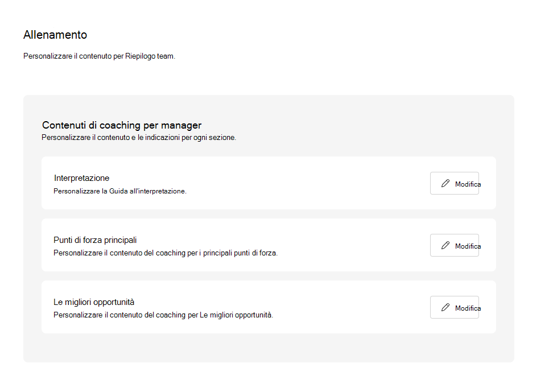Click the pencil icon for Punti di forza principali
The image size is (553, 392).
click(445, 246)
